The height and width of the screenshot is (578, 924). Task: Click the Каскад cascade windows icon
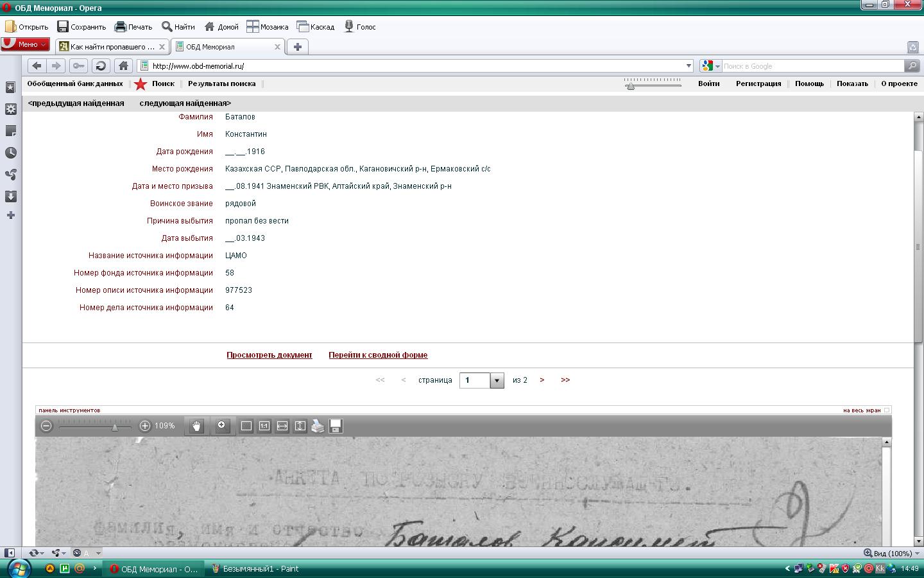[x=302, y=26]
